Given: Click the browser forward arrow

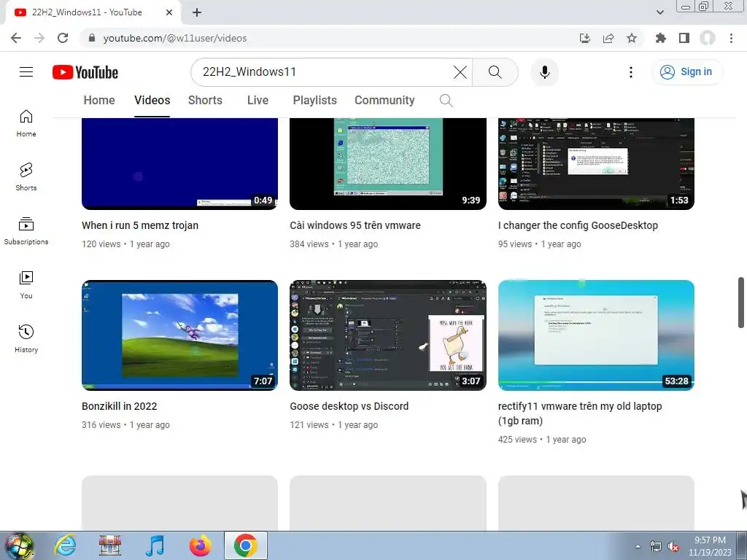Looking at the screenshot, I should pos(39,38).
